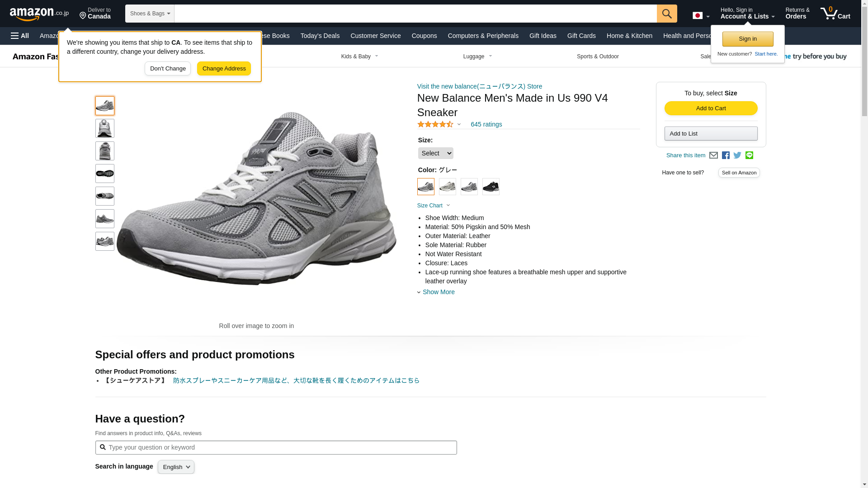Screen dimensions: 868x488
Task: Share this item on Facebook
Action: point(726,155)
